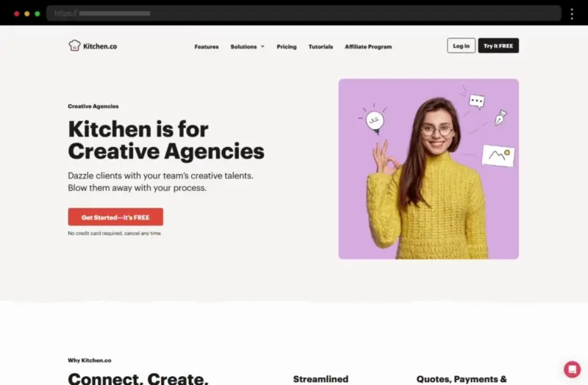Click Get Started—it's FREE button
Image resolution: width=588 pixels, height=385 pixels.
(115, 217)
